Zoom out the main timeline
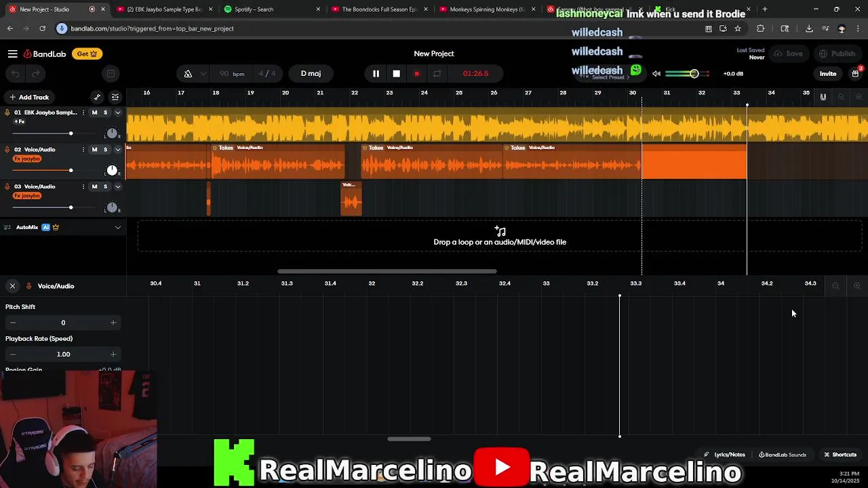The width and height of the screenshot is (868, 488). click(841, 97)
